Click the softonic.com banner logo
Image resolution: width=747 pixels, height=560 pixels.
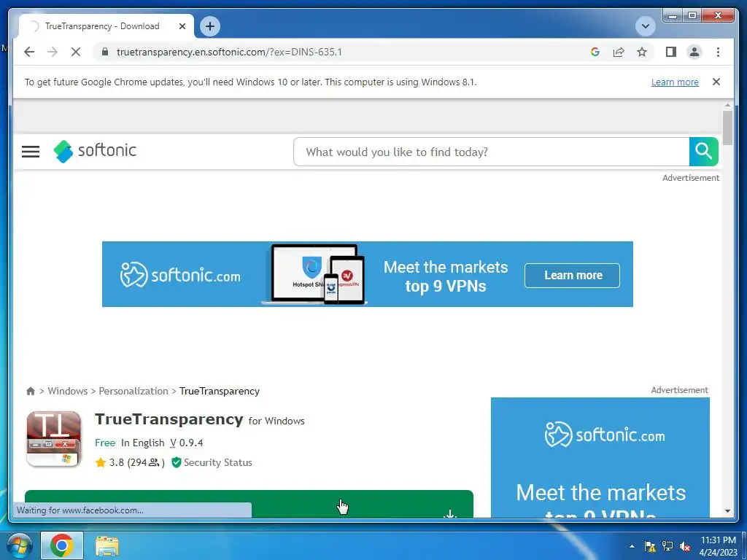[x=180, y=275]
